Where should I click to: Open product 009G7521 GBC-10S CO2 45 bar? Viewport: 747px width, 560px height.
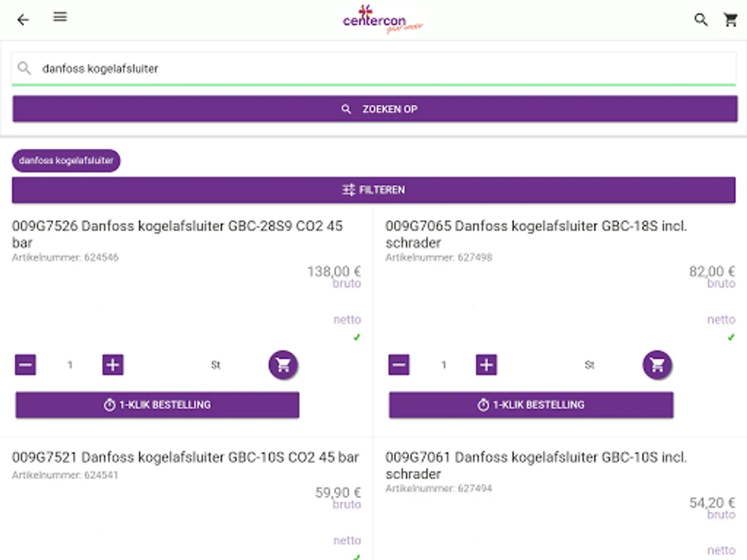pyautogui.click(x=186, y=457)
